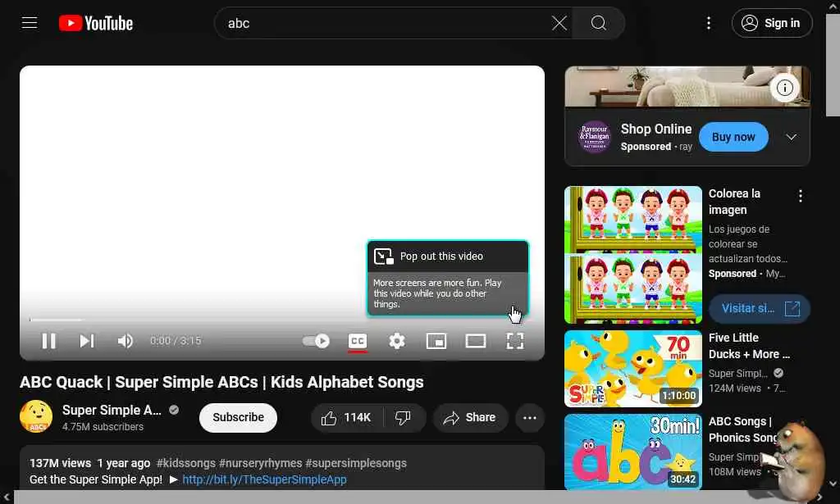Click the Five Little Ducks + More title
The image size is (840, 504).
[749, 346]
